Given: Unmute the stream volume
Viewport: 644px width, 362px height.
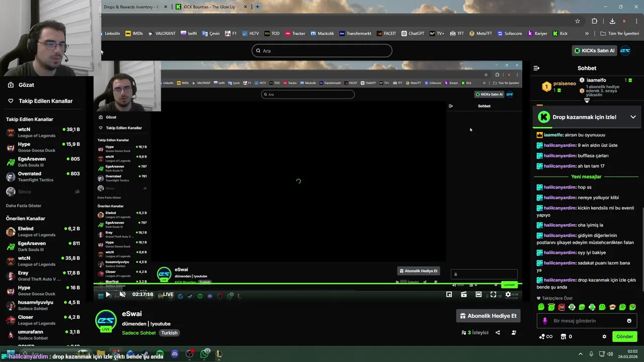Looking at the screenshot, I should coord(122,295).
